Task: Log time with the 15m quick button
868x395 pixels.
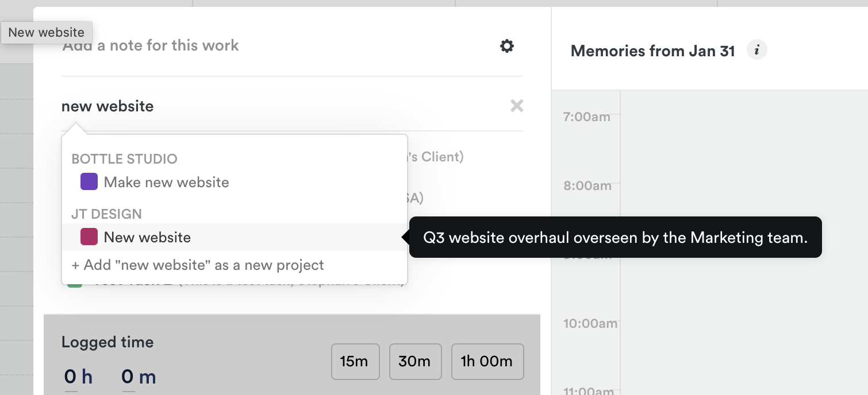Action: tap(355, 361)
